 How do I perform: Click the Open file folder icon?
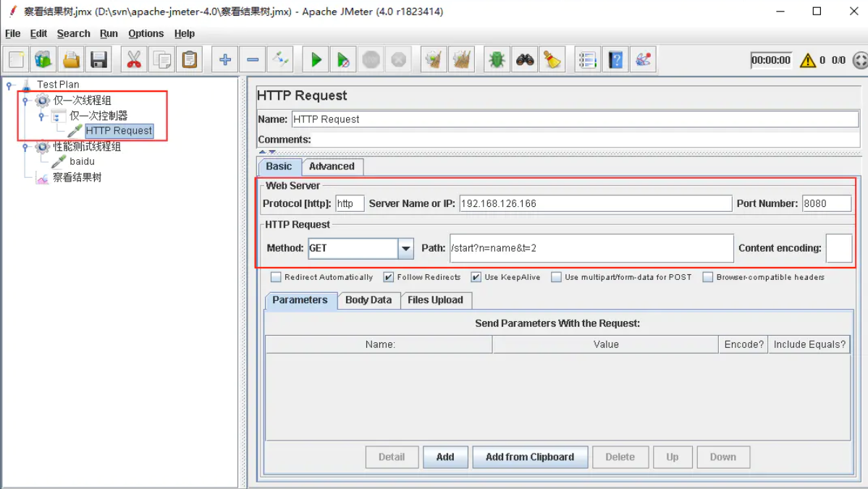tap(71, 60)
